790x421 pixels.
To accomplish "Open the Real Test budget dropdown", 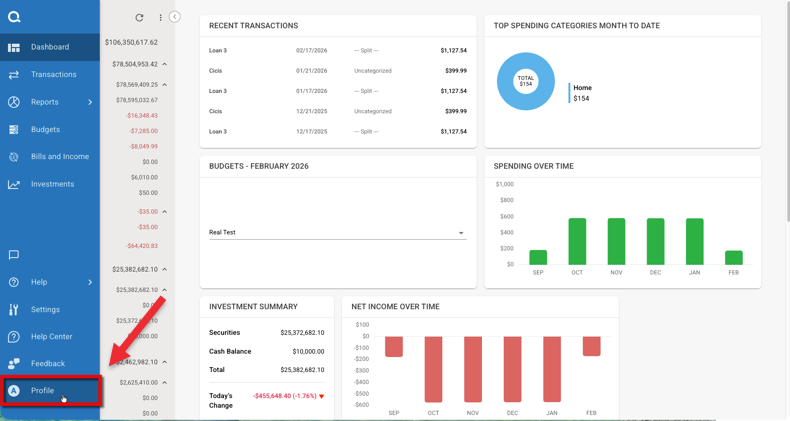I will pos(338,233).
